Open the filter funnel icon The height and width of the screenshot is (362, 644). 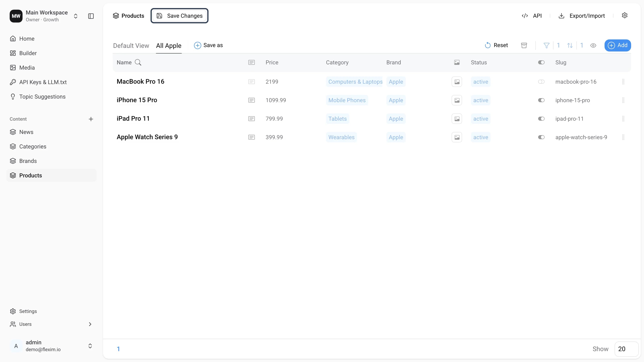pyautogui.click(x=547, y=45)
